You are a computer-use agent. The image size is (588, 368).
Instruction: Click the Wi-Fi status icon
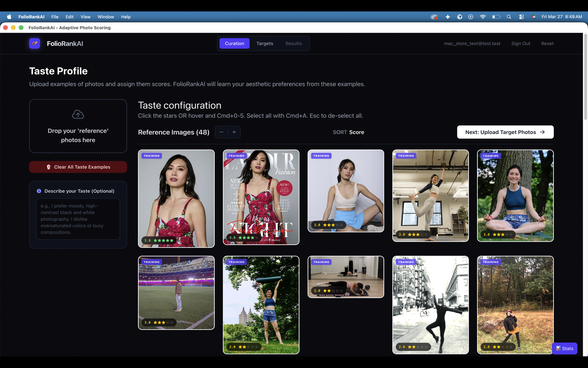point(483,17)
